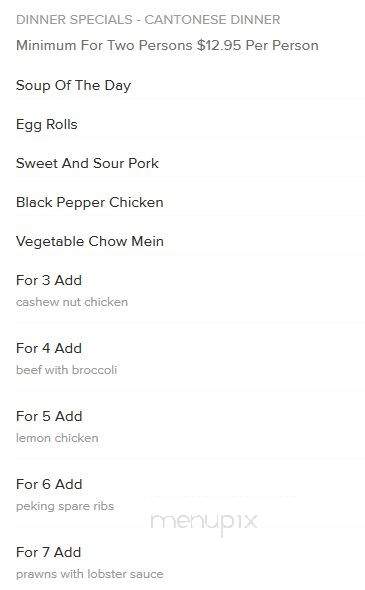Select the beef with broccoli description
The image size is (365, 590).
67,370
